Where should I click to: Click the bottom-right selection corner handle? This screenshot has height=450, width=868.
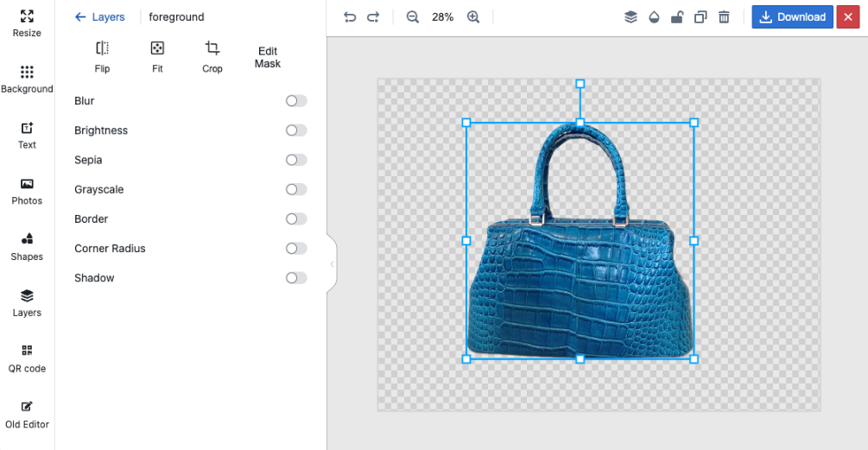click(x=694, y=359)
